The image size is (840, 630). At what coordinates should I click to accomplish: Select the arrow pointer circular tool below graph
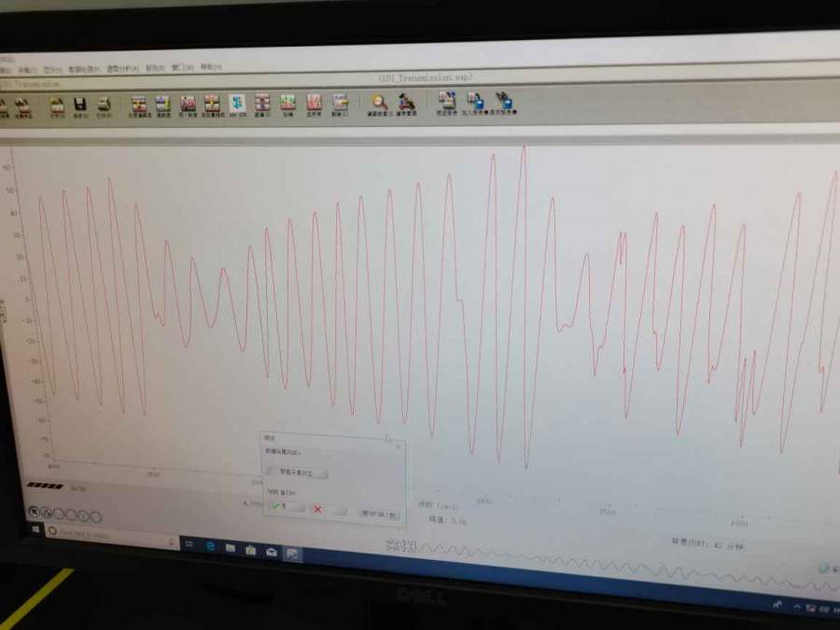34,511
